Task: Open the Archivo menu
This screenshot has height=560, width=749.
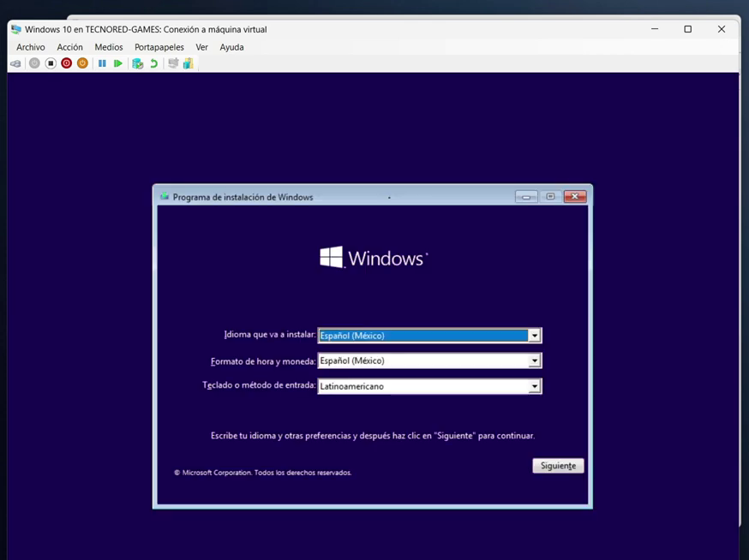Action: (x=31, y=47)
